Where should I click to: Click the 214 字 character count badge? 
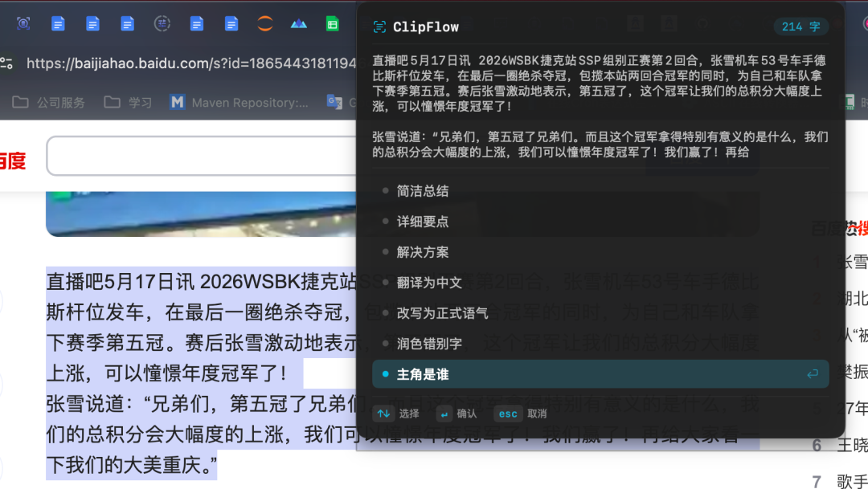[x=801, y=26]
